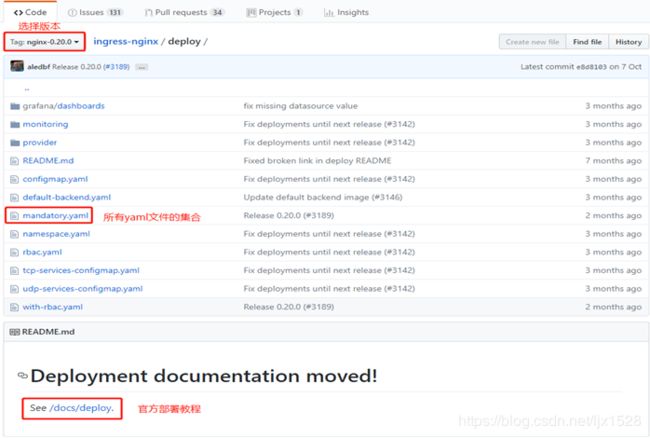Open rbac.yaml
650x438 pixels.
click(x=42, y=252)
